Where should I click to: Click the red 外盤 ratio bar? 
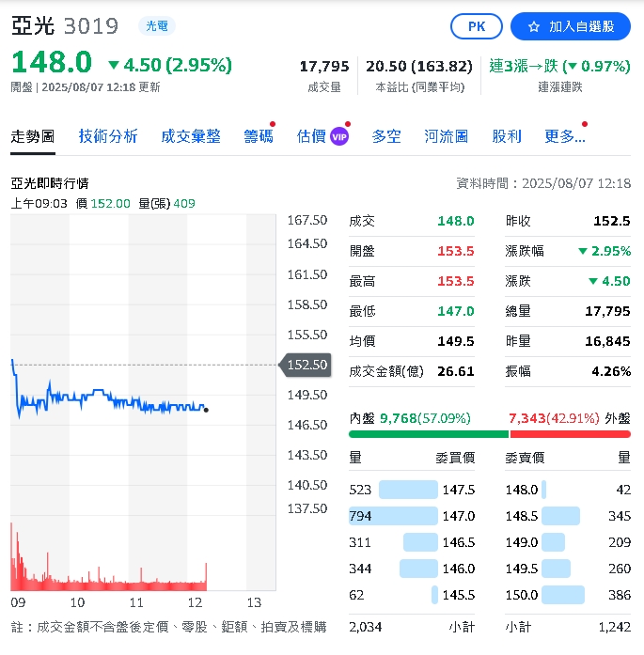pyautogui.click(x=570, y=434)
